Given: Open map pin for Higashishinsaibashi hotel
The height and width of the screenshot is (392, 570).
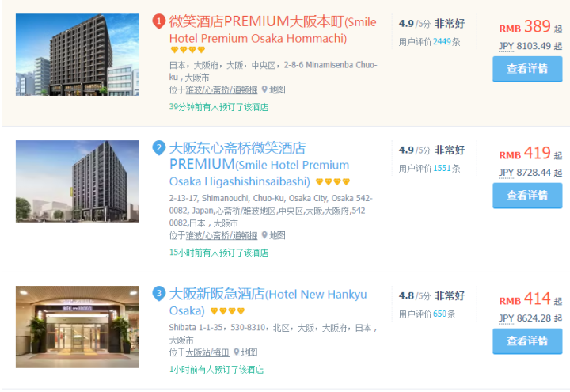Looking at the screenshot, I should coord(273,235).
